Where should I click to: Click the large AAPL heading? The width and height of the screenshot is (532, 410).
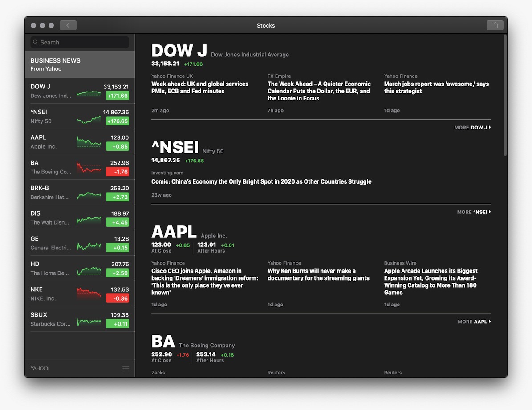(174, 232)
